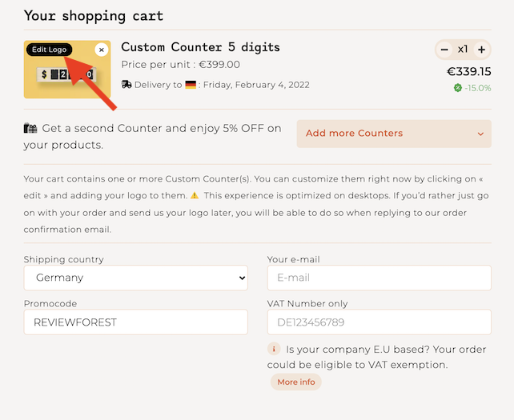Viewport: 514px width, 420px height.
Task: Click into the Promocode field
Action: (136, 322)
